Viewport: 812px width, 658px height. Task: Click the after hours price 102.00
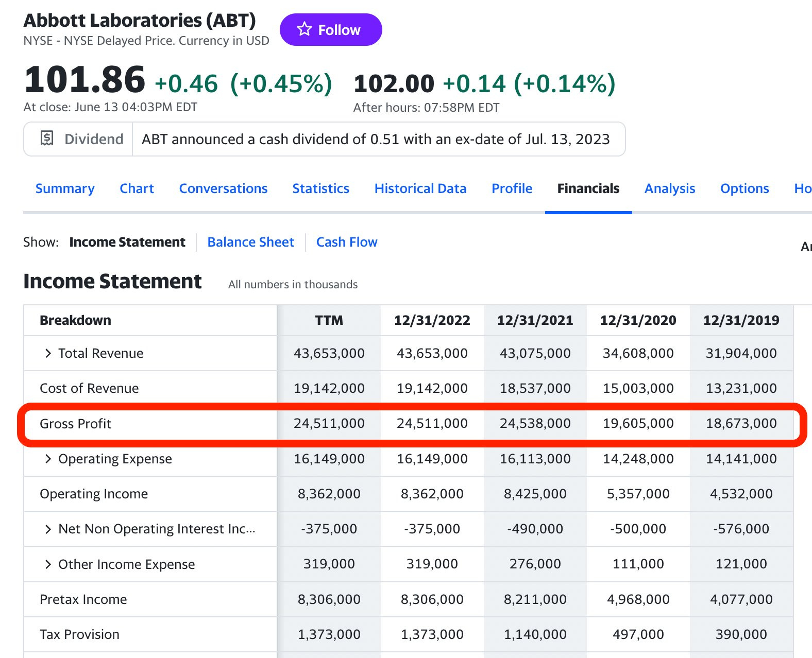click(x=394, y=83)
